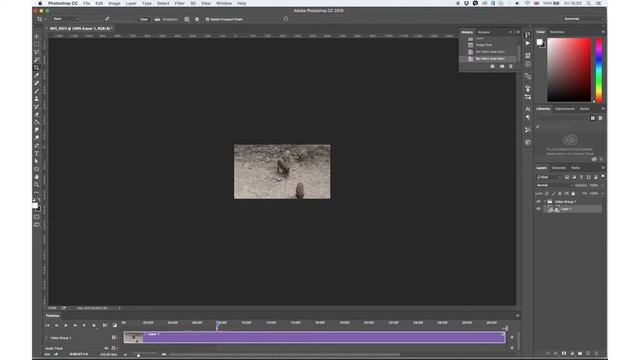This screenshot has width=640, height=360.
Task: Add layer mask from Layers panel bottom
Action: pyautogui.click(x=564, y=353)
